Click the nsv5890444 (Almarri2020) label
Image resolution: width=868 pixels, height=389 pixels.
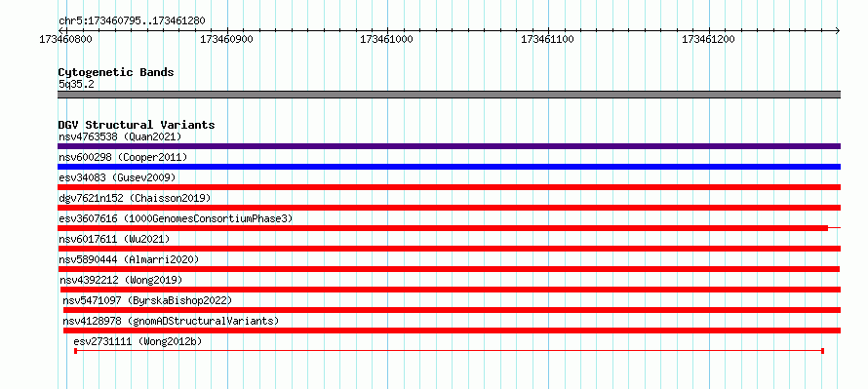(129, 259)
